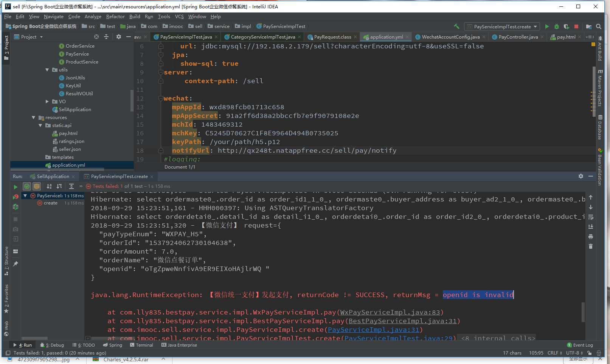
Task: Open PayServiceImpl.java:31 stack trace link
Action: [373, 330]
